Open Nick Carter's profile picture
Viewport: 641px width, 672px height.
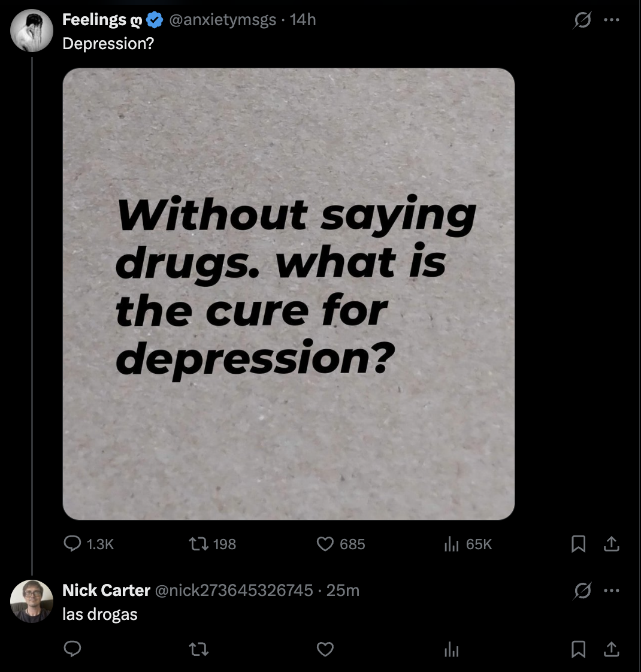[x=32, y=601]
